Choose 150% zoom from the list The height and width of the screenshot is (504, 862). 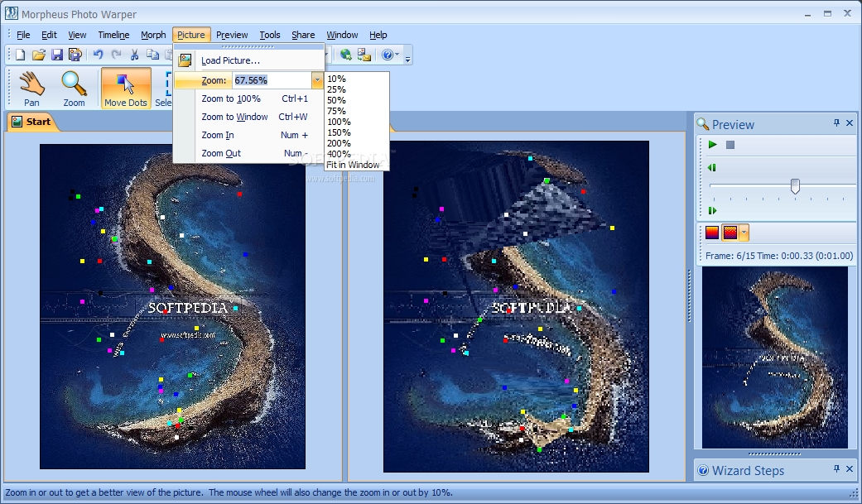coord(339,132)
